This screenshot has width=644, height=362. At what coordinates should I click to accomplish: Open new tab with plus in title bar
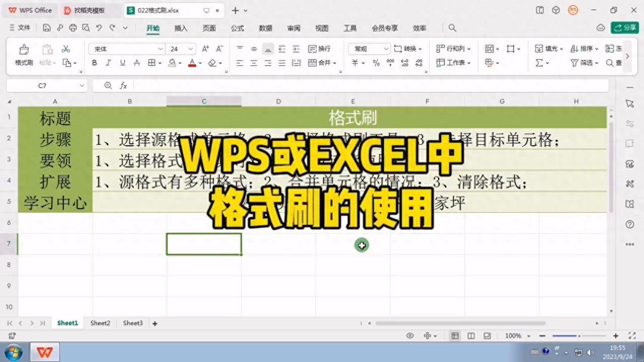coord(235,10)
